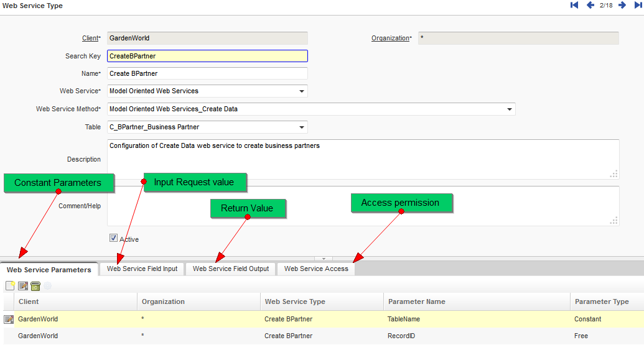644x345 pixels.
Task: Toggle the Active checkbox
Action: [x=113, y=237]
